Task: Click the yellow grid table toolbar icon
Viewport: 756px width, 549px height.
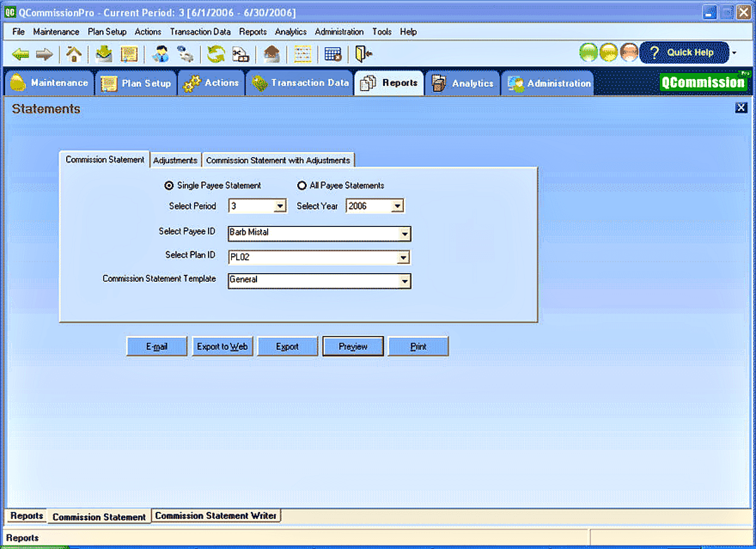Action: click(x=303, y=54)
